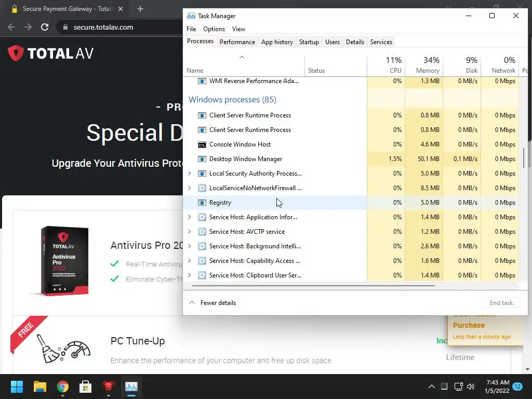Click the padlock icon in address bar
The image size is (532, 399).
(65, 27)
